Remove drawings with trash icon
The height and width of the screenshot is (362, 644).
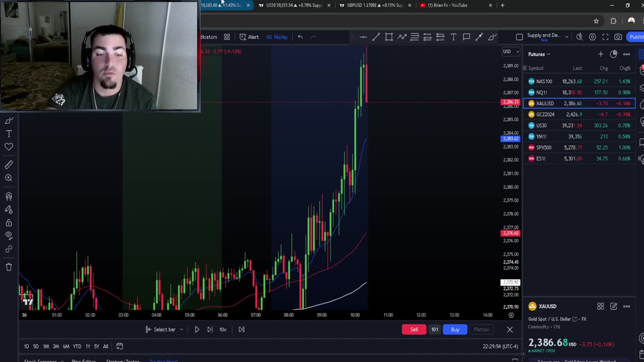click(x=9, y=267)
